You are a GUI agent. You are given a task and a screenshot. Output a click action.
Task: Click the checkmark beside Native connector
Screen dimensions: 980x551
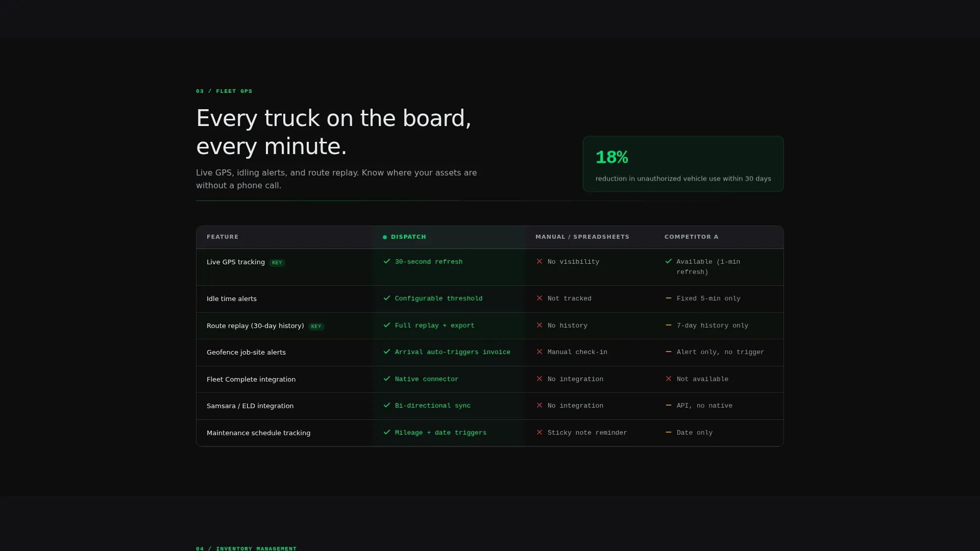point(387,379)
